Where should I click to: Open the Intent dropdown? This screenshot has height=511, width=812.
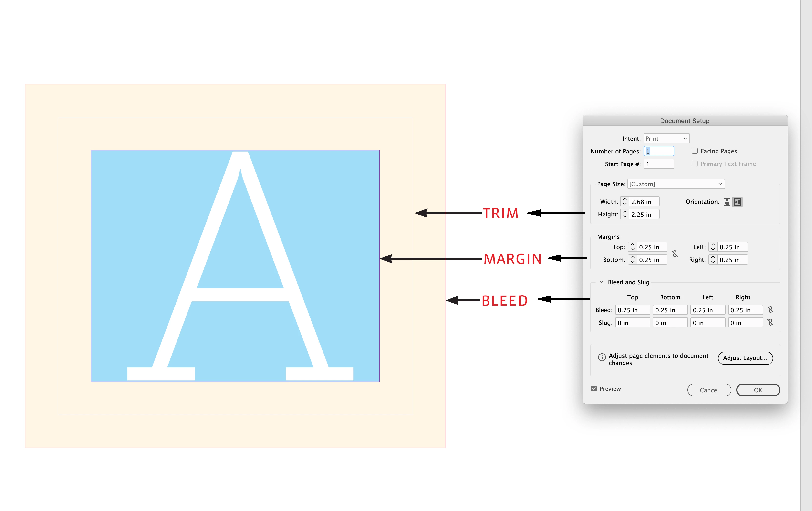click(x=666, y=139)
